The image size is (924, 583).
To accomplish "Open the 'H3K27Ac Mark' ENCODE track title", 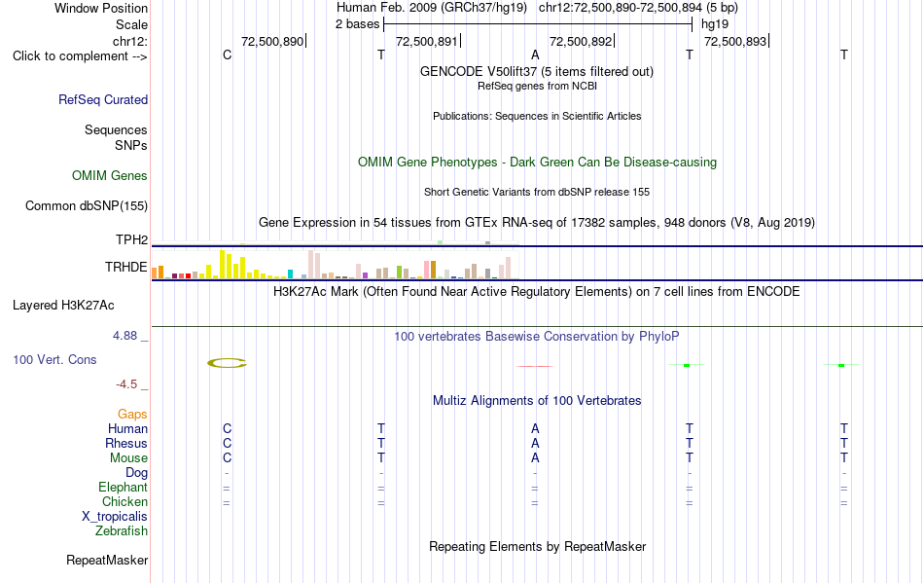I will [537, 292].
